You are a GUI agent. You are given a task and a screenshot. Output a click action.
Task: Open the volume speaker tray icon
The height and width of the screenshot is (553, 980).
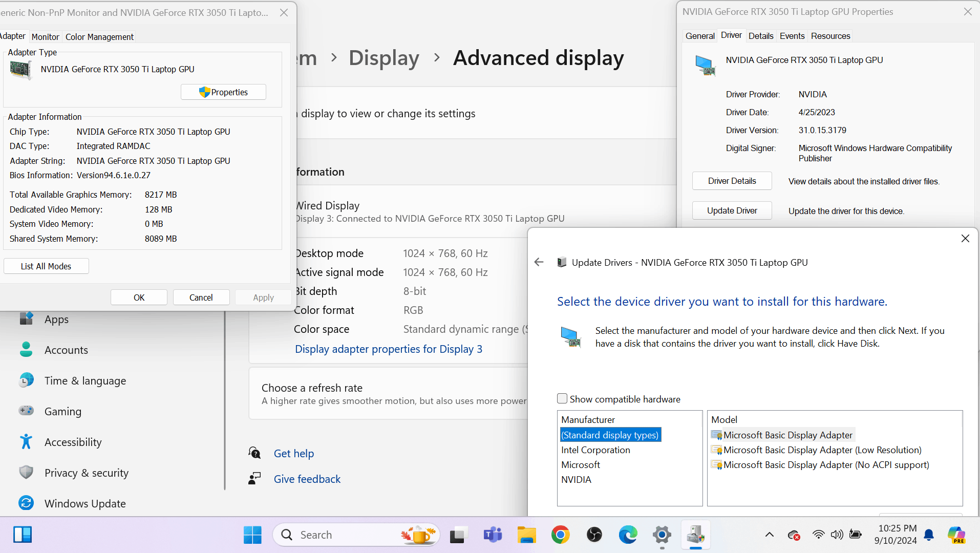click(x=837, y=535)
